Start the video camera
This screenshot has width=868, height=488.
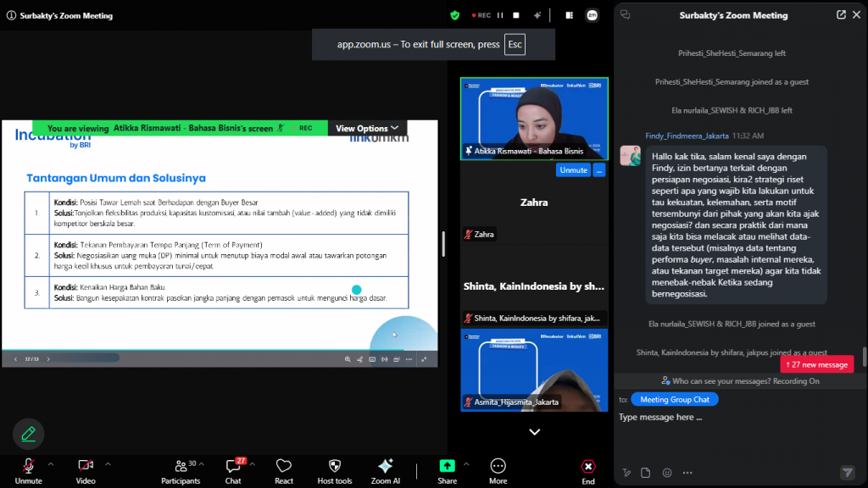pyautogui.click(x=86, y=471)
